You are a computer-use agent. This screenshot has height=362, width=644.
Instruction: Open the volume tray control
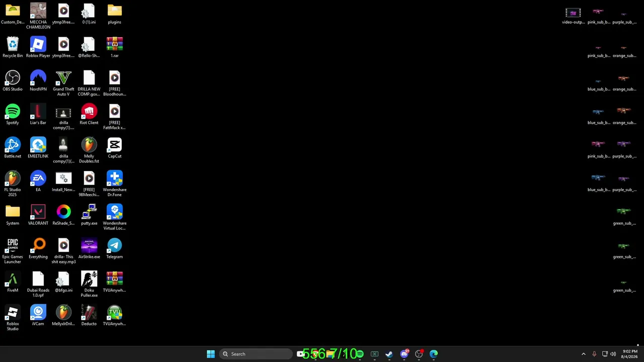613,354
